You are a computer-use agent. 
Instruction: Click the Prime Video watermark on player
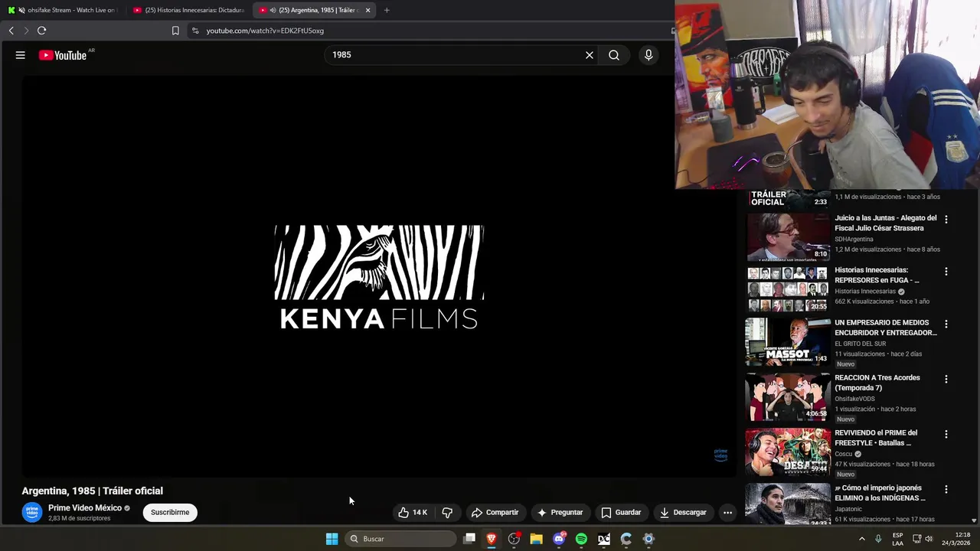tap(720, 455)
